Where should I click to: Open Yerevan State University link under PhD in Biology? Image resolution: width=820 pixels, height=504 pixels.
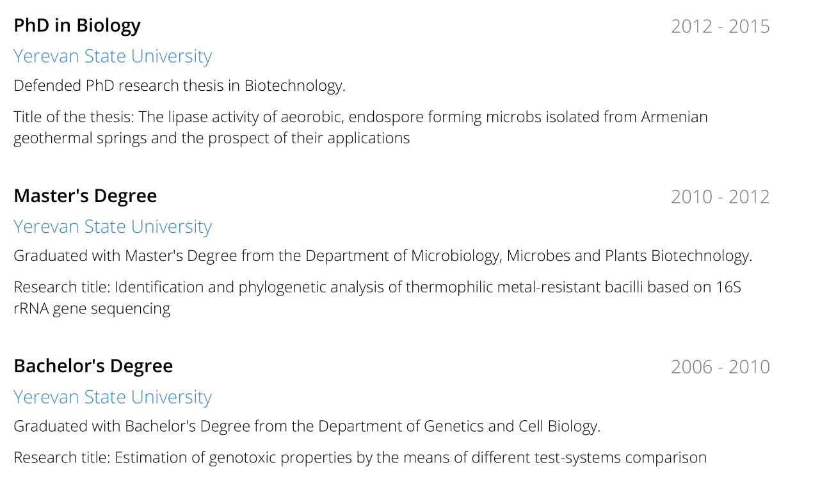(113, 56)
